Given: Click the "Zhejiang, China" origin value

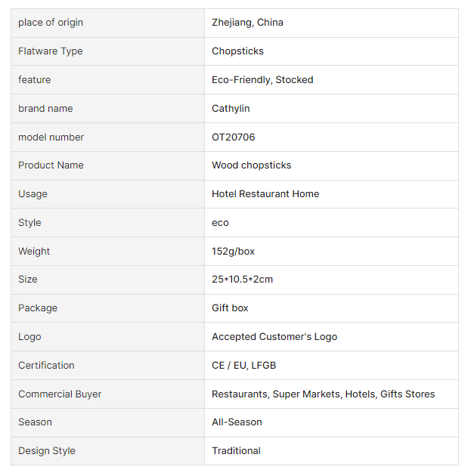Looking at the screenshot, I should 247,23.
